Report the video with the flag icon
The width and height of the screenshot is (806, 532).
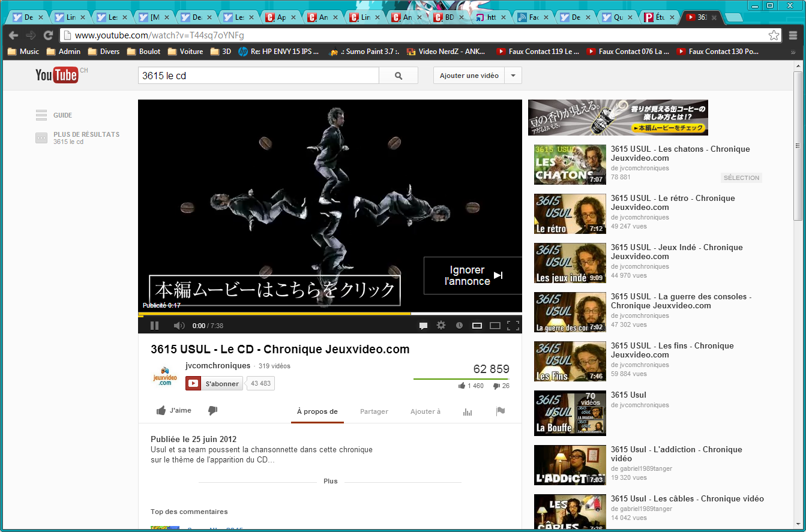point(501,411)
